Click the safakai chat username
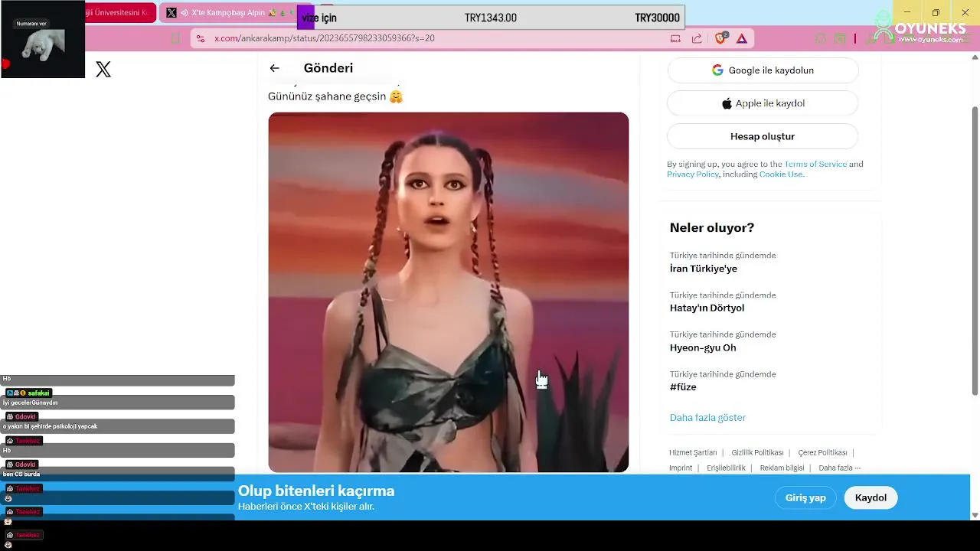The image size is (980, 551). point(38,393)
